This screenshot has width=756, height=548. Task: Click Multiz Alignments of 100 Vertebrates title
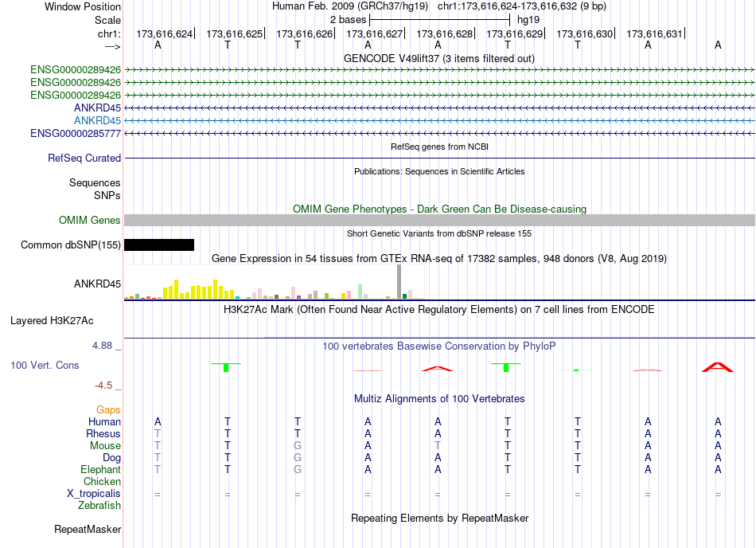click(439, 399)
